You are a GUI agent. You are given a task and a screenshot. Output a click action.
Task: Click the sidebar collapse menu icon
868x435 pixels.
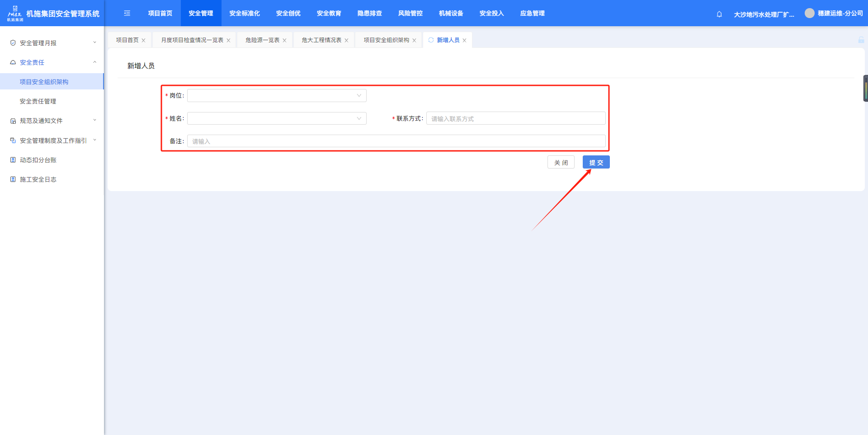point(127,14)
